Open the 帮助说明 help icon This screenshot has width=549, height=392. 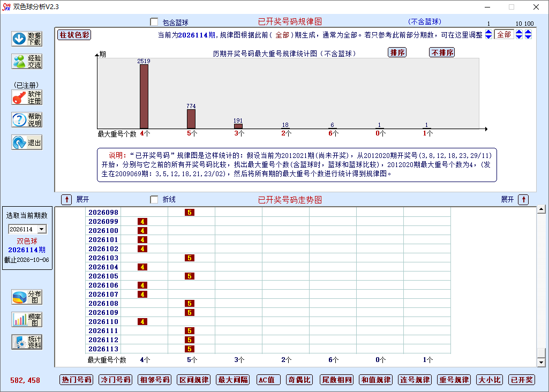[27, 120]
